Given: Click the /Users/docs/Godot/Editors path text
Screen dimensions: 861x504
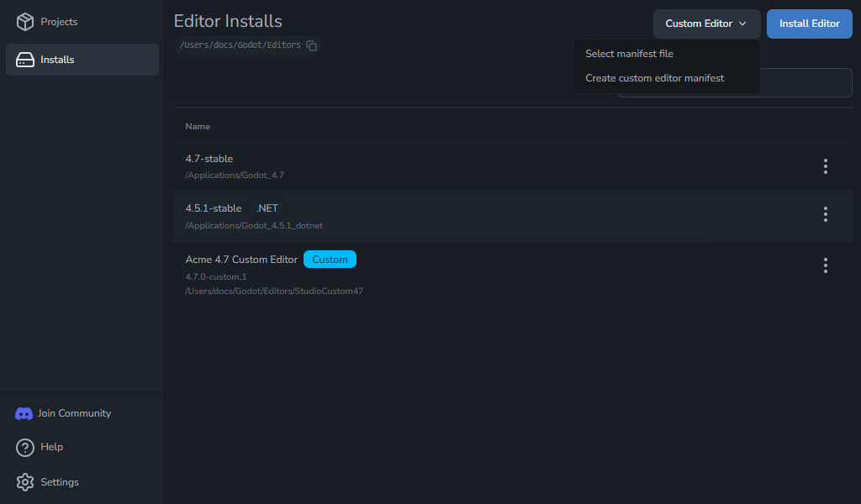Looking at the screenshot, I should coord(240,45).
